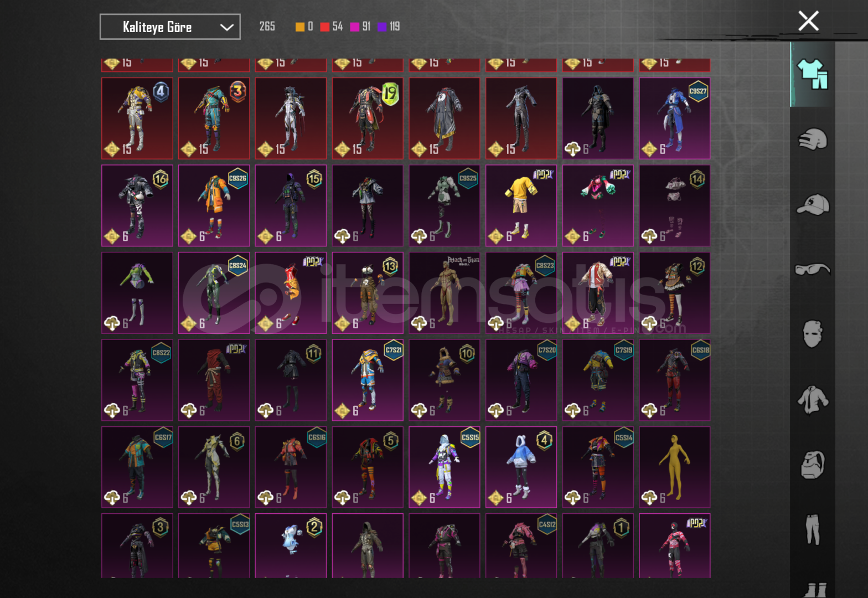Click the purple quality swatch showing 119
This screenshot has width=868, height=598.
[382, 27]
